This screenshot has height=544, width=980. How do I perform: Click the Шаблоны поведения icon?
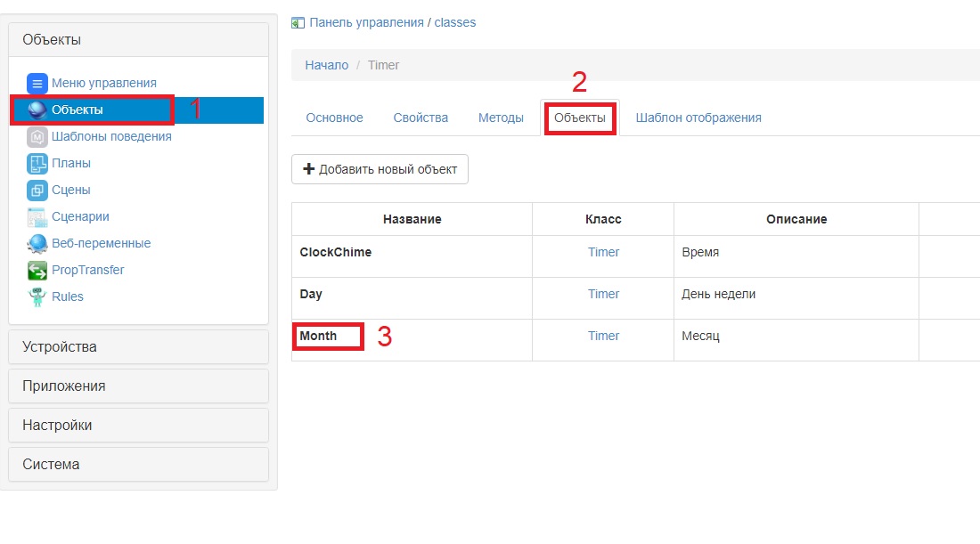click(37, 137)
